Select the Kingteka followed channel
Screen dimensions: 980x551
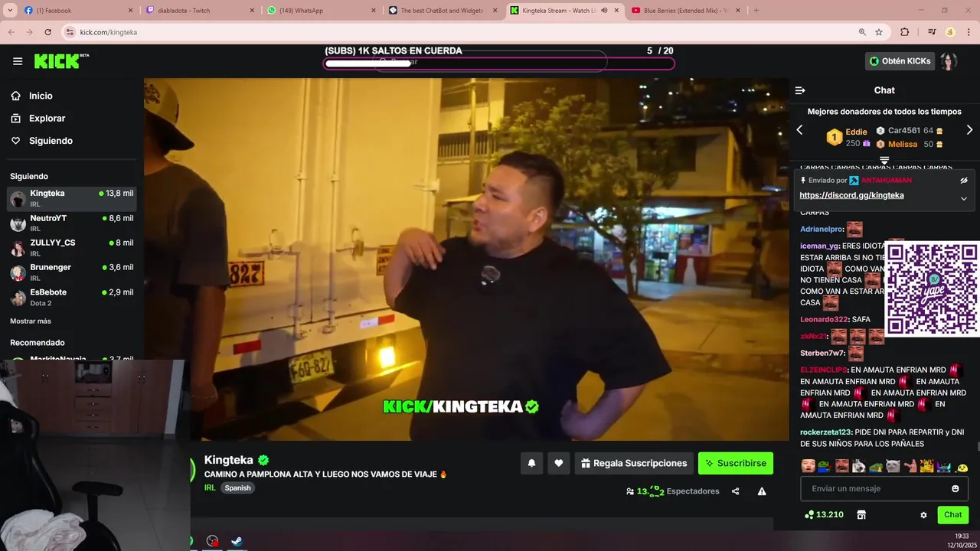(72, 199)
